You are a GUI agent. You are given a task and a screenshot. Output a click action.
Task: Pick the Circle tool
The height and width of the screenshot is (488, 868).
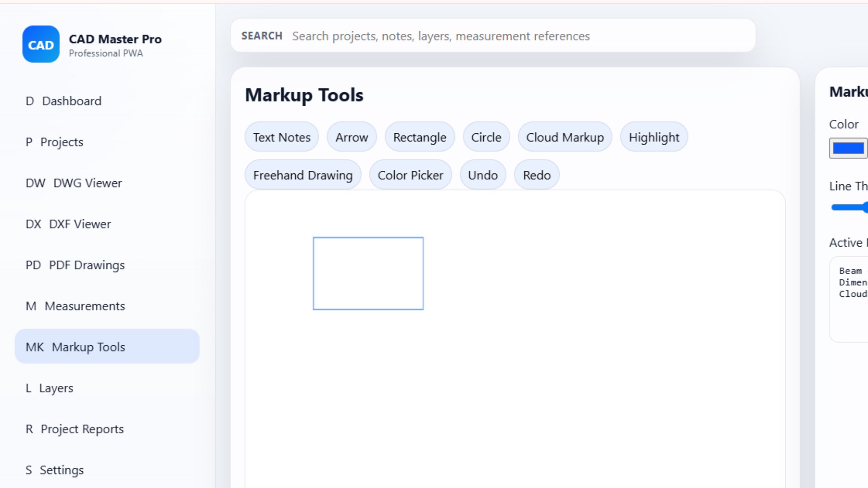click(486, 137)
